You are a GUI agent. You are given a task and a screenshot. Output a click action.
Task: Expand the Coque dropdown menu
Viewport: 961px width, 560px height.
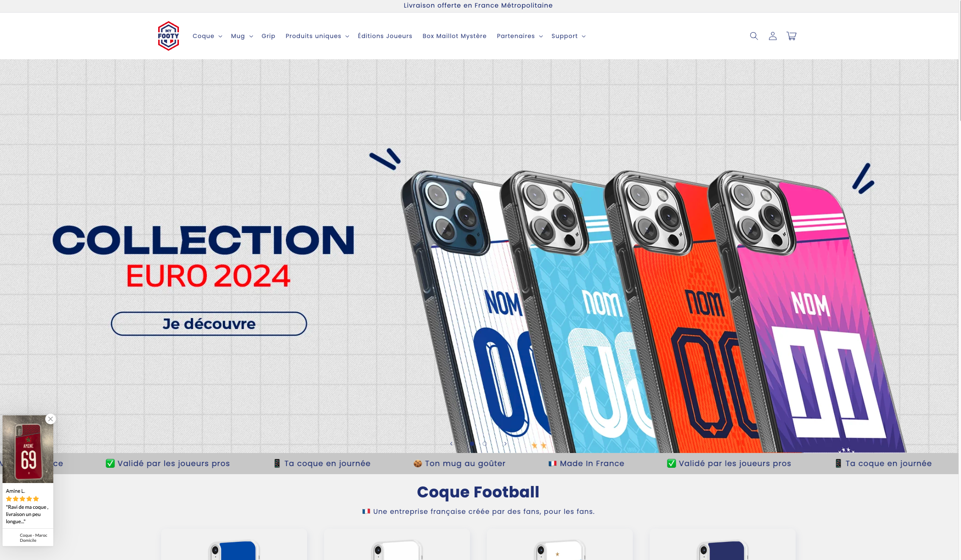tap(207, 36)
